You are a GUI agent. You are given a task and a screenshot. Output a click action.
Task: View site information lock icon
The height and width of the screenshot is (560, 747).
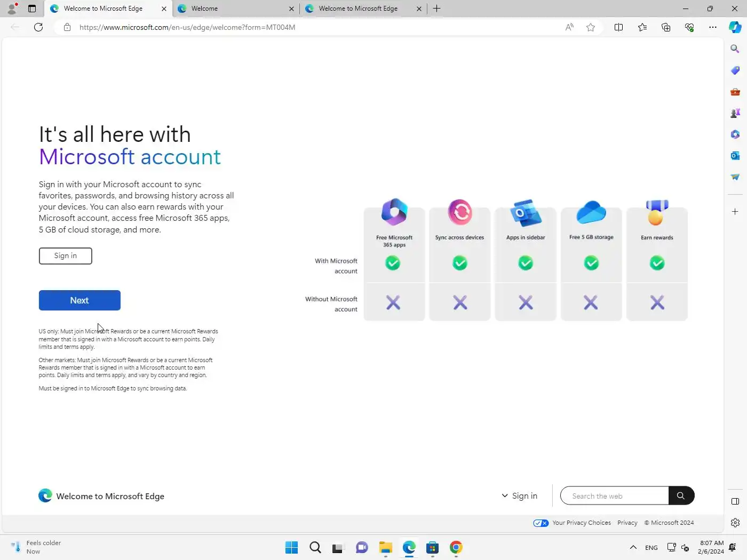click(67, 27)
